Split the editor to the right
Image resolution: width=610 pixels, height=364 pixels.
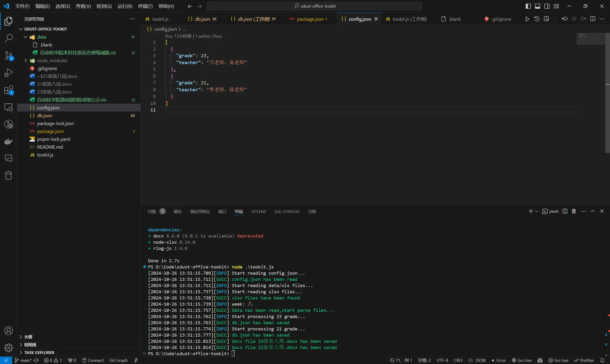point(593,19)
